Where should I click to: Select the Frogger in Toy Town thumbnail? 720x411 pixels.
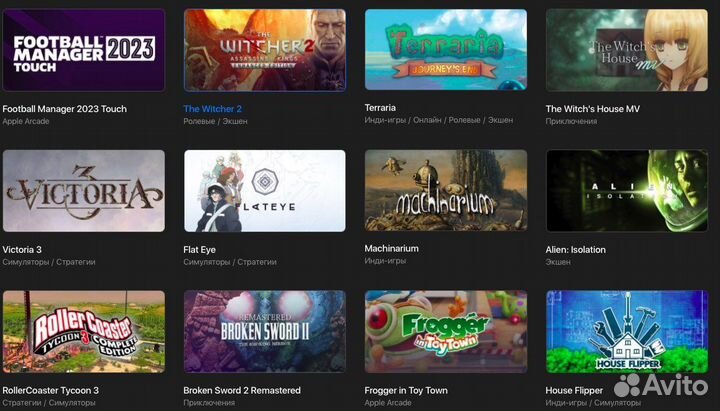click(446, 331)
